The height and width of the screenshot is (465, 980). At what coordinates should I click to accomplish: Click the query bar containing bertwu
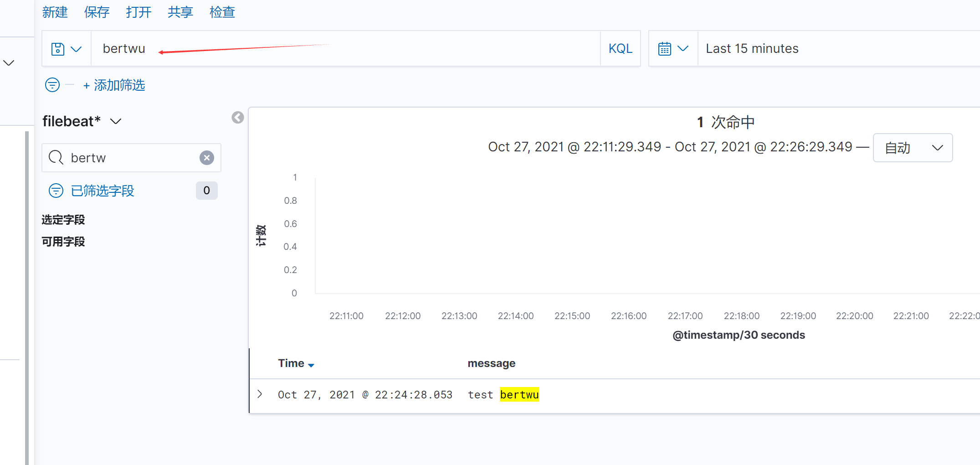tap(346, 49)
